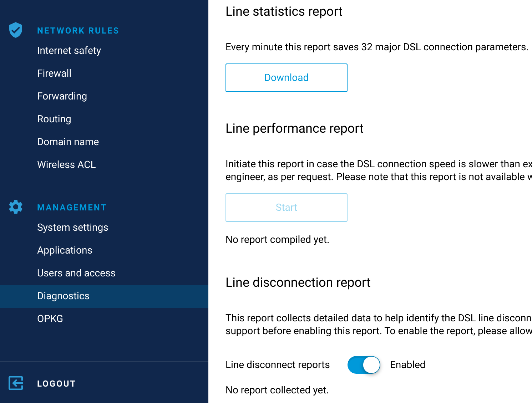Viewport: 532px width, 403px height.
Task: Open the Forwarding section
Action: 62,96
